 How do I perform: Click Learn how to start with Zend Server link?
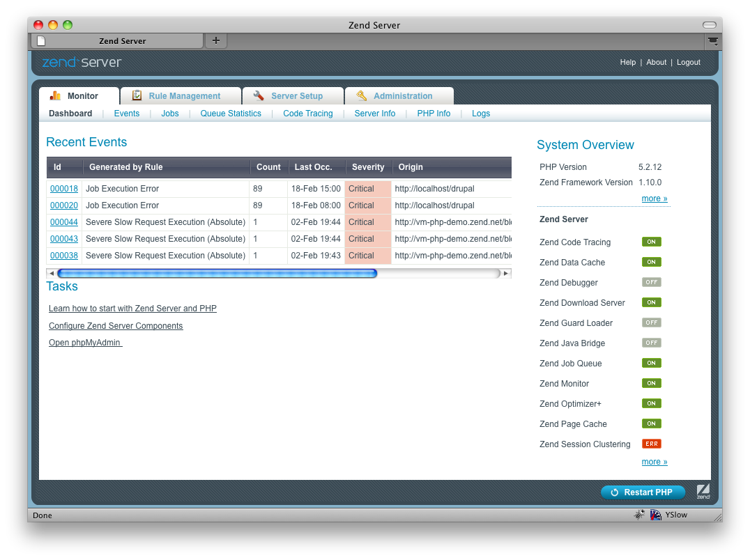pos(132,308)
